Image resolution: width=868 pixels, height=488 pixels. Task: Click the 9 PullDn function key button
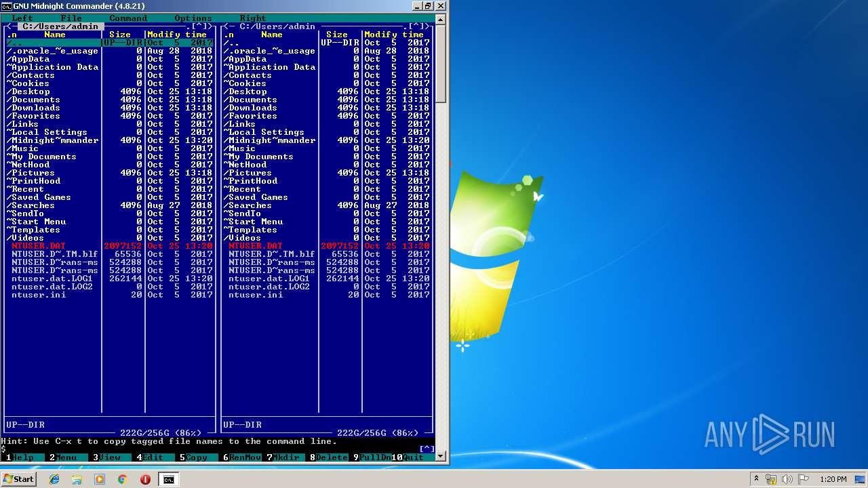[x=370, y=457]
